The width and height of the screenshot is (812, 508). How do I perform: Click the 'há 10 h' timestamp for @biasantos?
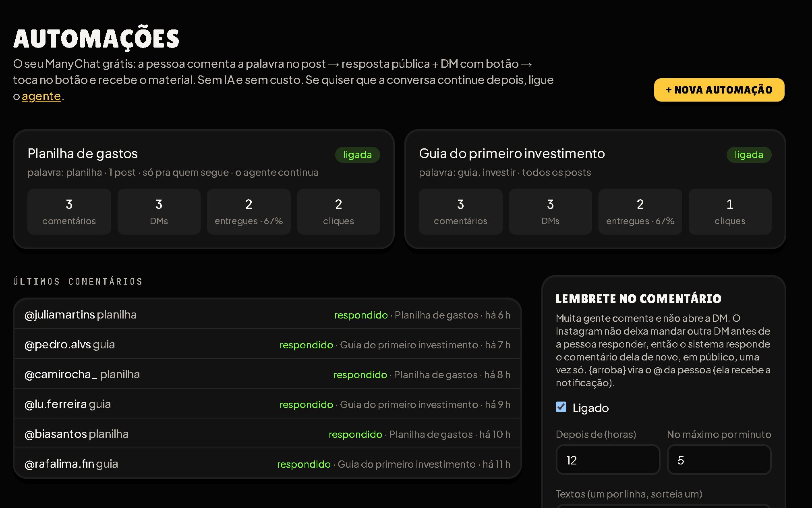click(x=495, y=435)
